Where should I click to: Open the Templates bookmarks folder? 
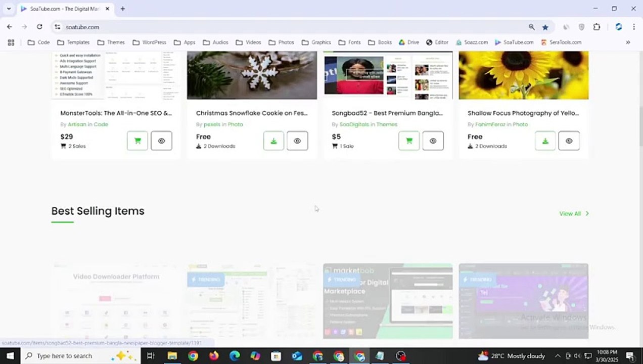click(73, 42)
